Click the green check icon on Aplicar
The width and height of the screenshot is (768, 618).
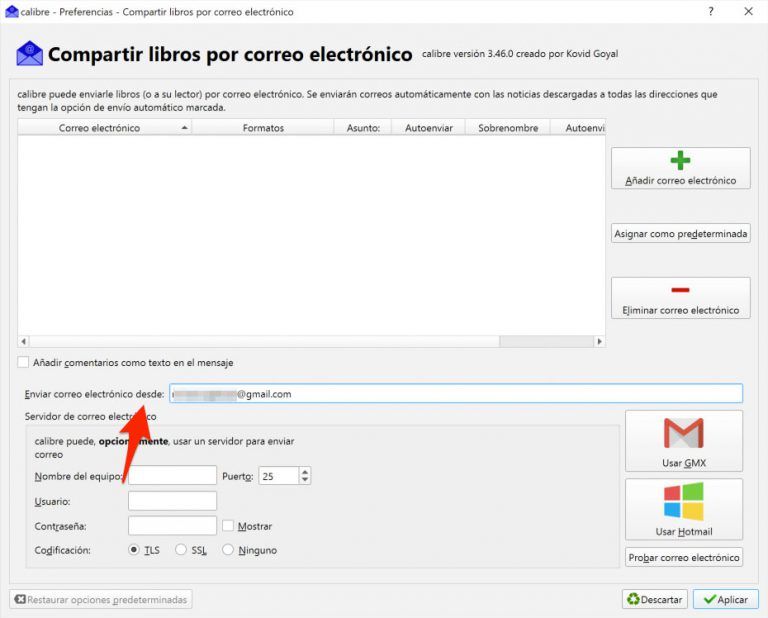[x=709, y=599]
